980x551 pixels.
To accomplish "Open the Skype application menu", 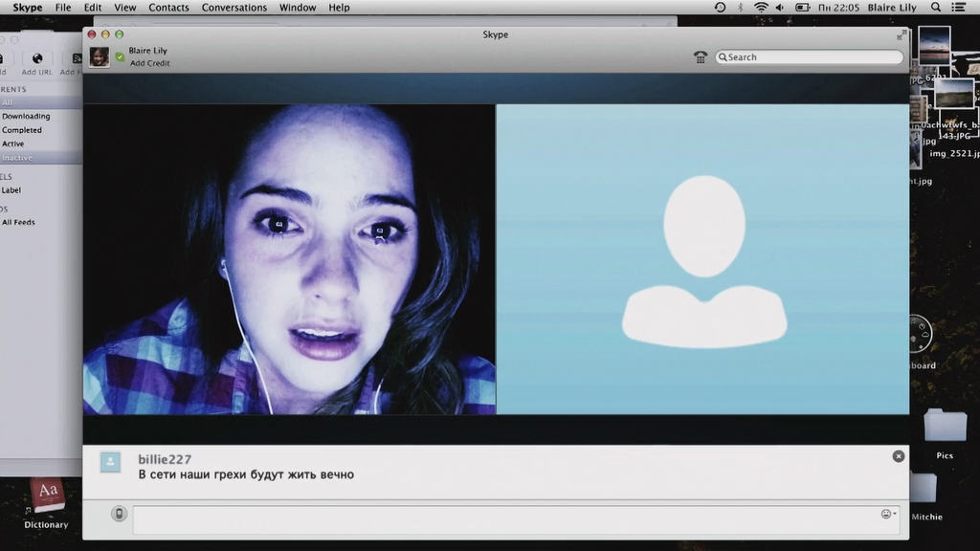I will pos(28,8).
